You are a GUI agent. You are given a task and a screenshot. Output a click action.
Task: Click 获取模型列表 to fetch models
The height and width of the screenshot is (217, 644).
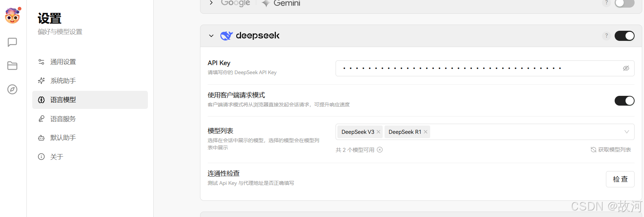[x=611, y=150]
